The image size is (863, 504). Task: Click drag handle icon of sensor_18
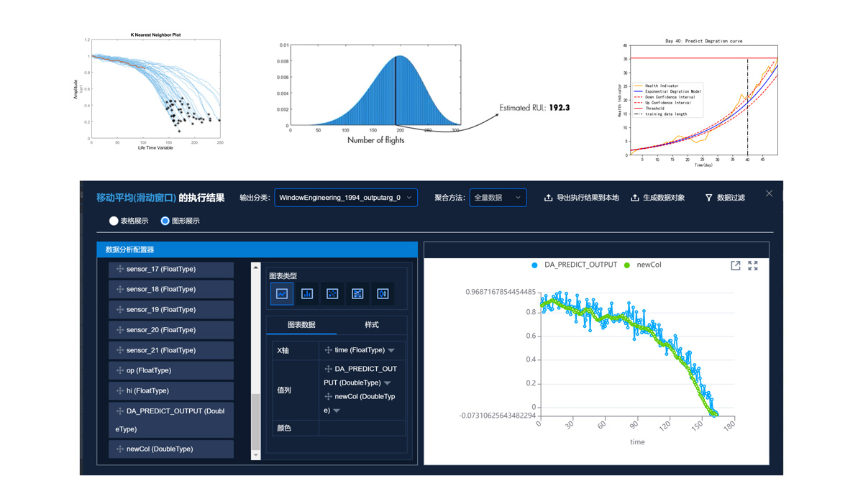pos(119,289)
